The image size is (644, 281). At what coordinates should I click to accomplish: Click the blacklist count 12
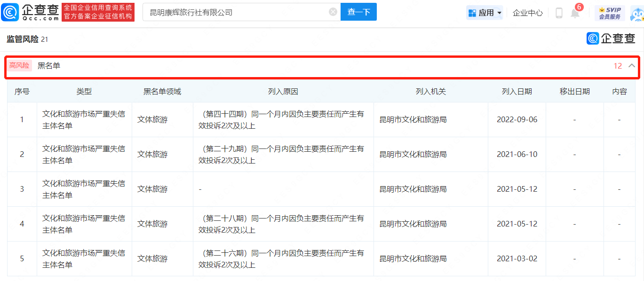[618, 66]
